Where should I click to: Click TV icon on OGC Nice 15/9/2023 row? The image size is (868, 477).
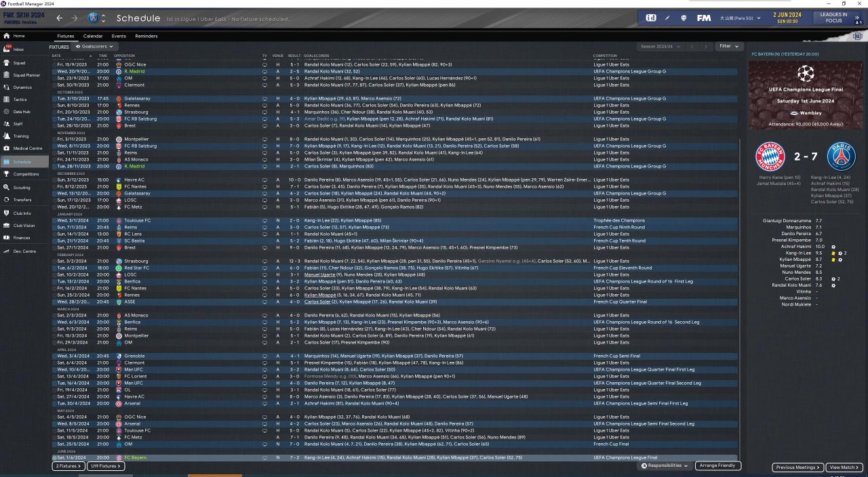coord(264,64)
